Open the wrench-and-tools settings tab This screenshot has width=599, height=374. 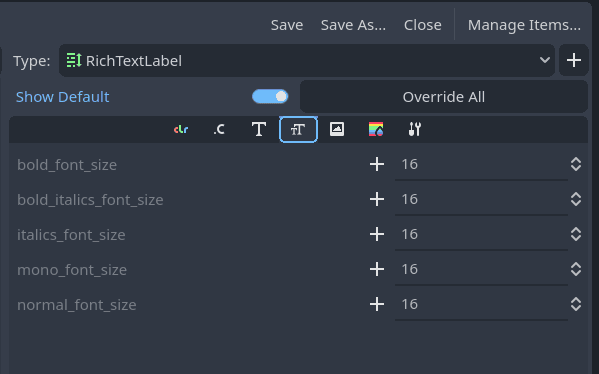415,130
